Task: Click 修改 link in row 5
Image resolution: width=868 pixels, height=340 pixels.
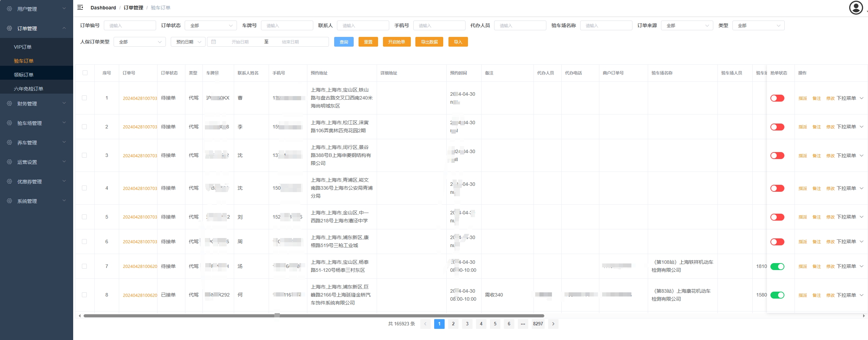Action: 831,217
